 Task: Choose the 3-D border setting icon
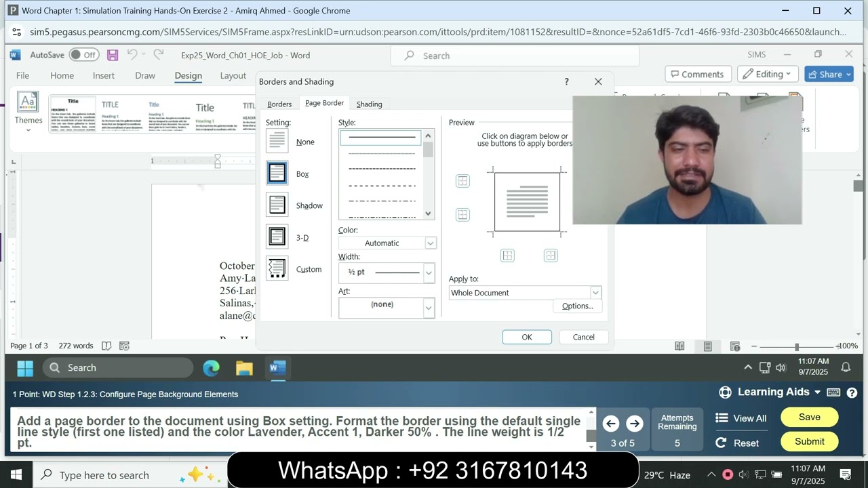pyautogui.click(x=277, y=237)
